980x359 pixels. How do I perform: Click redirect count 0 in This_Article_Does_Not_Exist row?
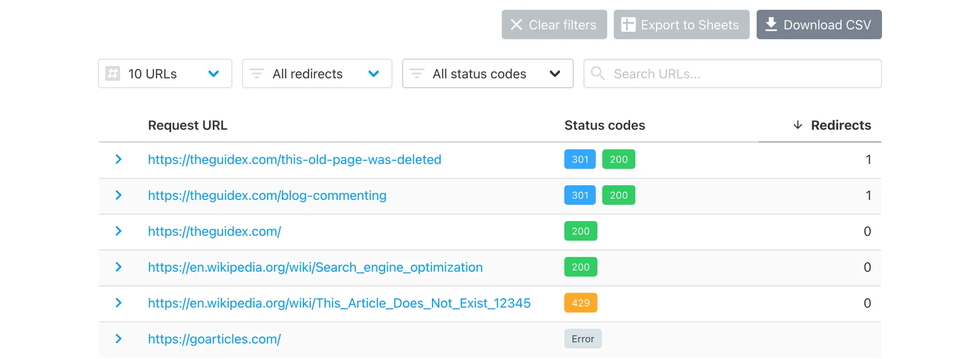867,303
